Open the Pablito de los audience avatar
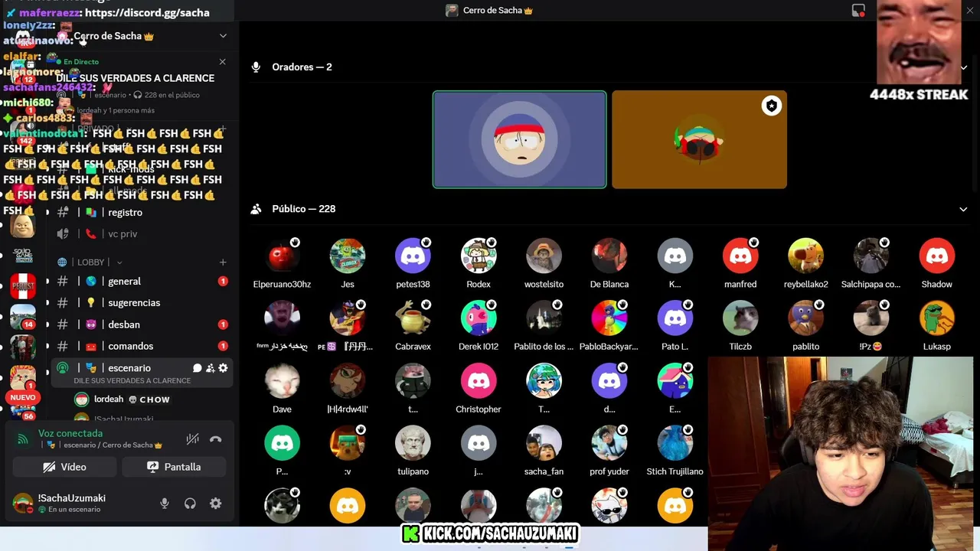 click(x=544, y=318)
